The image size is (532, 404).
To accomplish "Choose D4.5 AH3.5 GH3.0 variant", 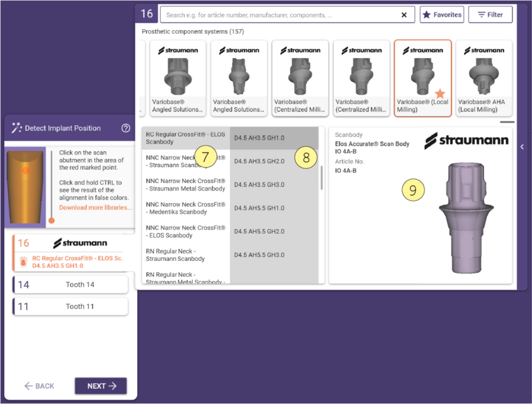I will [x=274, y=184].
